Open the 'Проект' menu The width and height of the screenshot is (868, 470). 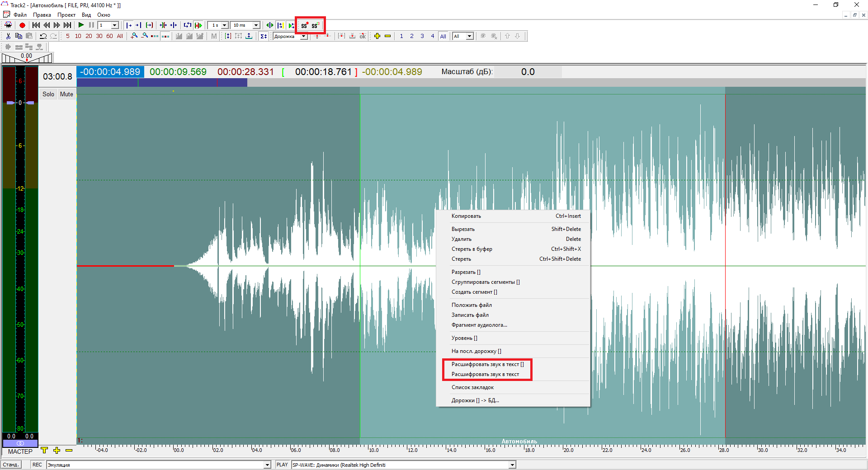[66, 15]
